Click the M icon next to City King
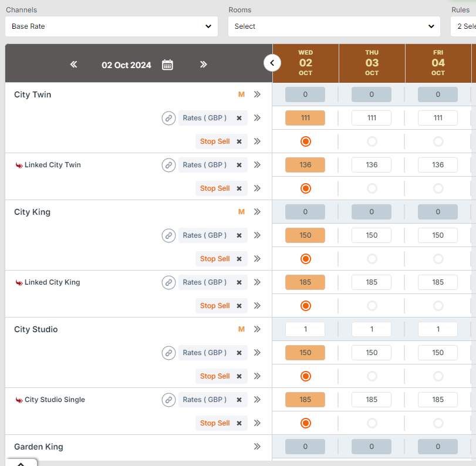 (241, 212)
